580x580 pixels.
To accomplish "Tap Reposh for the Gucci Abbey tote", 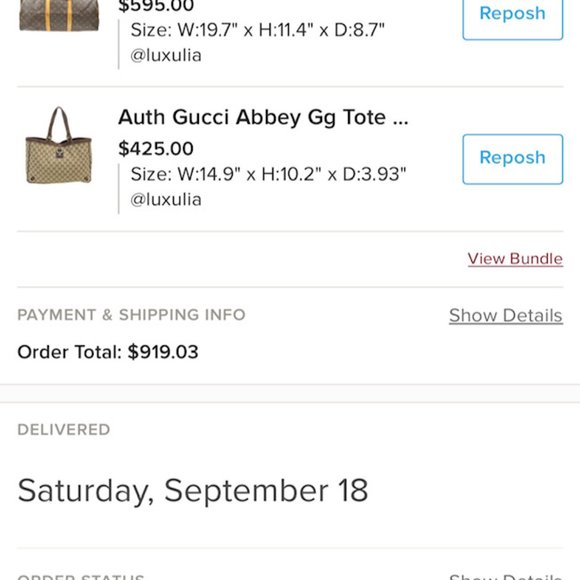I will tap(513, 159).
